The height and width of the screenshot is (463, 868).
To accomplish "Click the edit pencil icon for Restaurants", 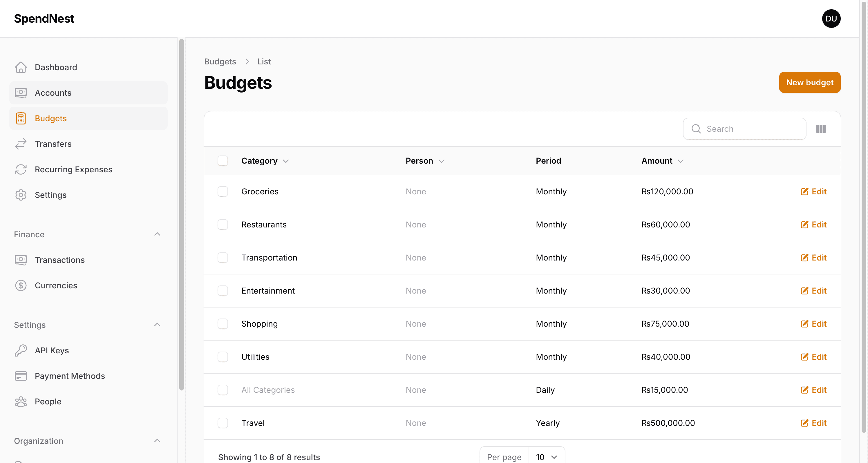I will 804,225.
